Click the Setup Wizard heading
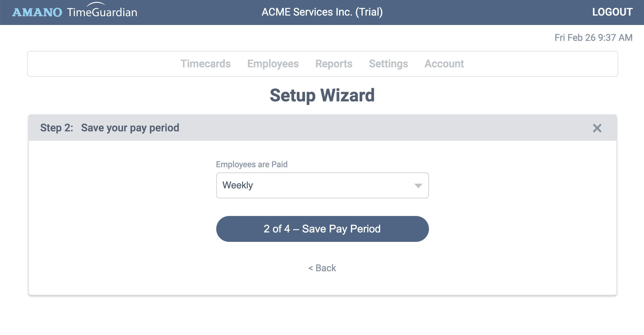Image resolution: width=644 pixels, height=335 pixels. (x=322, y=96)
